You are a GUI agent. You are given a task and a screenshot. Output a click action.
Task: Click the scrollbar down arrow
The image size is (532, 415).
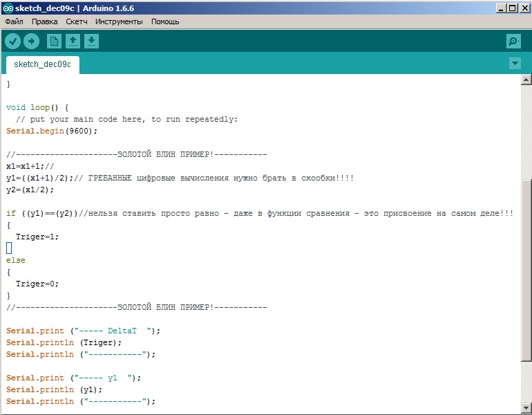click(526, 407)
